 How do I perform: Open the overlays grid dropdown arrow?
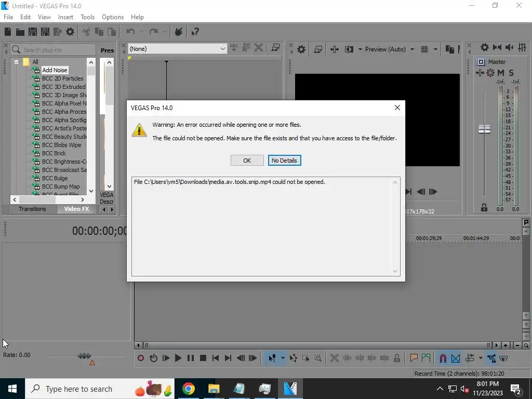(x=435, y=49)
